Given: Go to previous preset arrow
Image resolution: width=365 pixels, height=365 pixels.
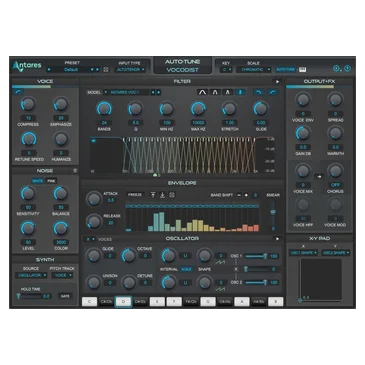Looking at the screenshot, I should click(x=92, y=70).
